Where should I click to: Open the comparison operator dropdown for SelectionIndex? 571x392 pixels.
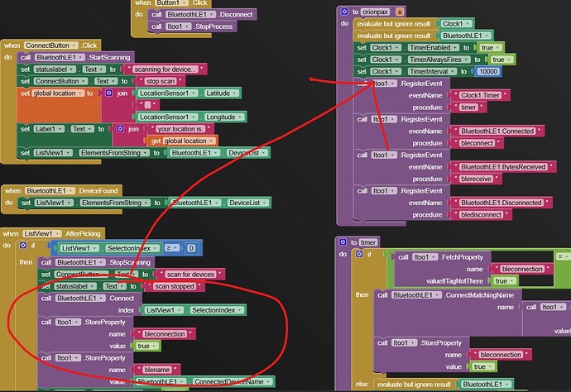coord(172,247)
